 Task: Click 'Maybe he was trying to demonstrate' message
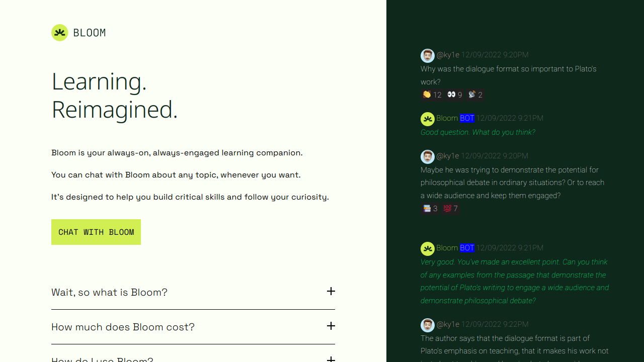click(x=513, y=183)
